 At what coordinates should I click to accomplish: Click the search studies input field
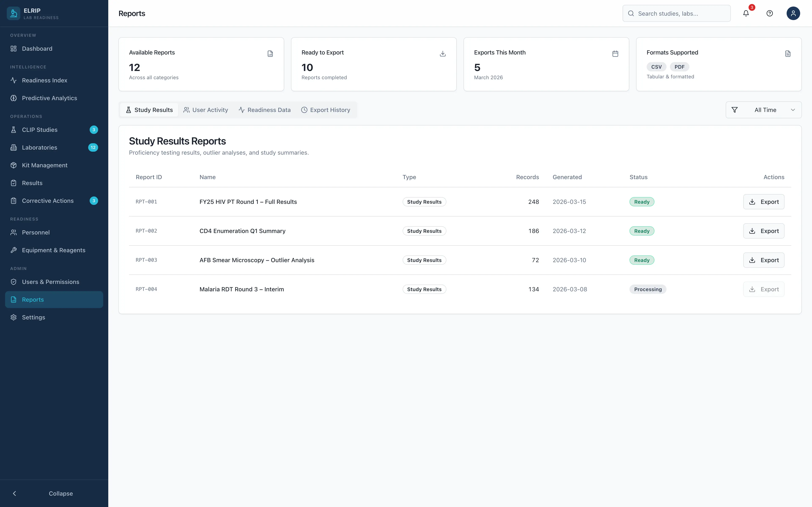676,13
